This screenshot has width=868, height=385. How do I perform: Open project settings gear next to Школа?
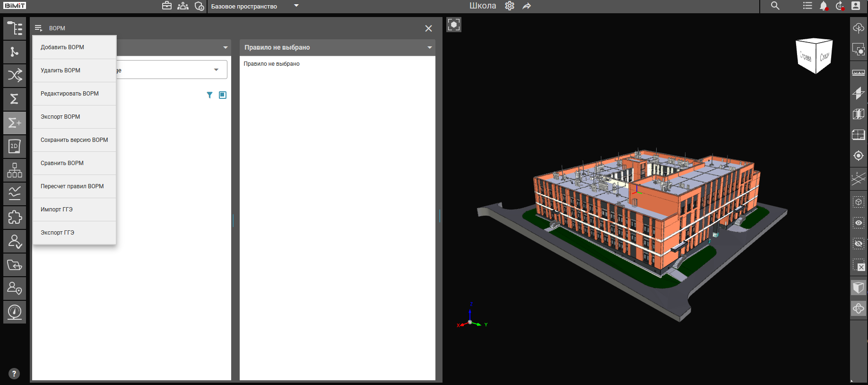tap(510, 6)
